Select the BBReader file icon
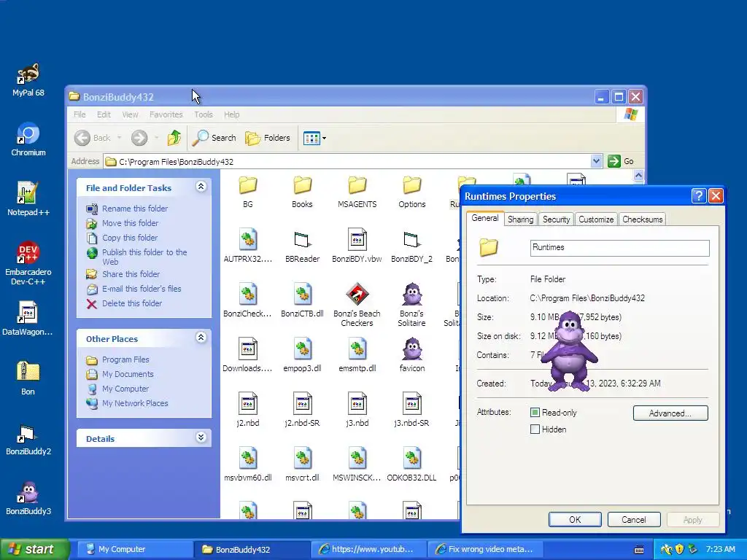The image size is (747, 560). pyautogui.click(x=302, y=246)
